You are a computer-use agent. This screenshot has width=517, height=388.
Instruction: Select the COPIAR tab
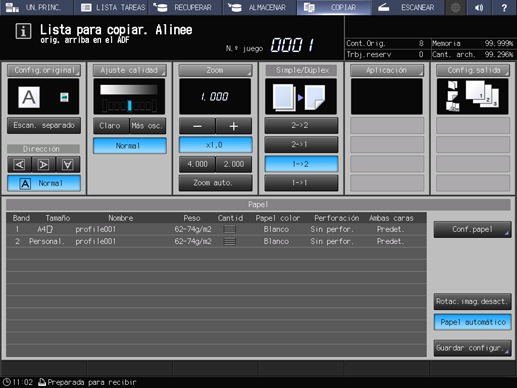pos(334,7)
